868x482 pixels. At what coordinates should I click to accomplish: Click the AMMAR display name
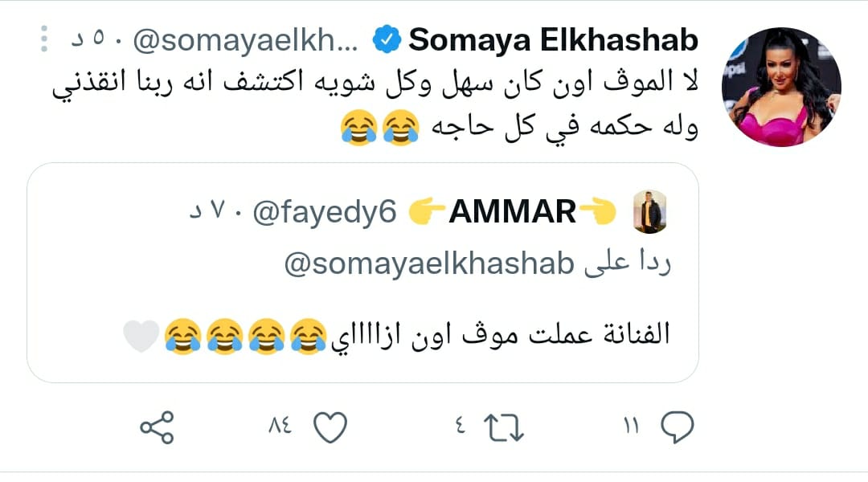point(512,211)
